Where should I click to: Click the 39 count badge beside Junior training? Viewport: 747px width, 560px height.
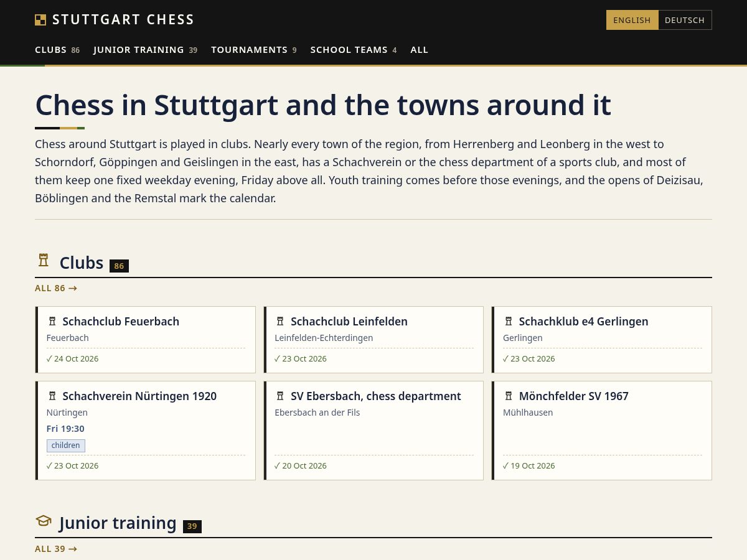(x=192, y=526)
